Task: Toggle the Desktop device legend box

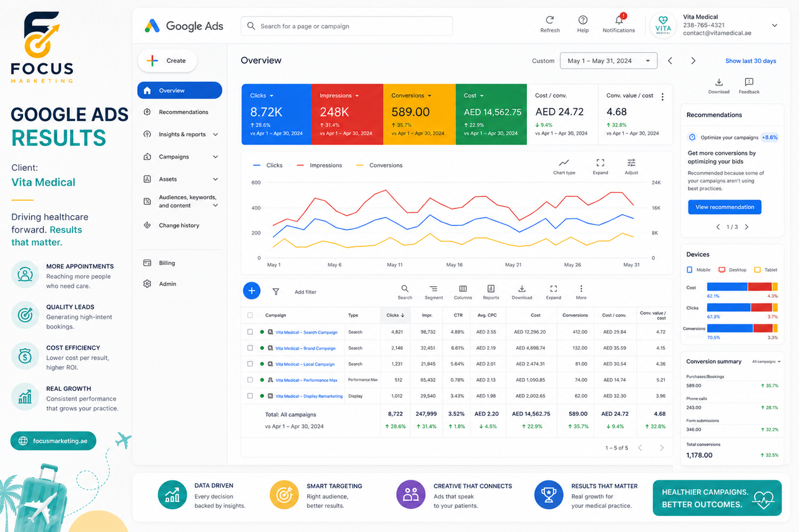Action: (722, 269)
